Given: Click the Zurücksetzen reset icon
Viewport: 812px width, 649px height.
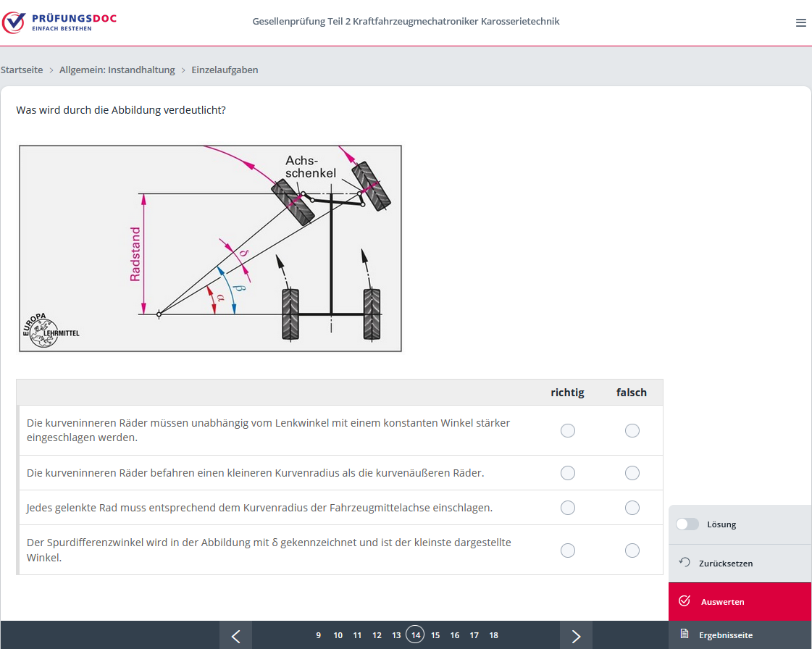Looking at the screenshot, I should pos(684,563).
